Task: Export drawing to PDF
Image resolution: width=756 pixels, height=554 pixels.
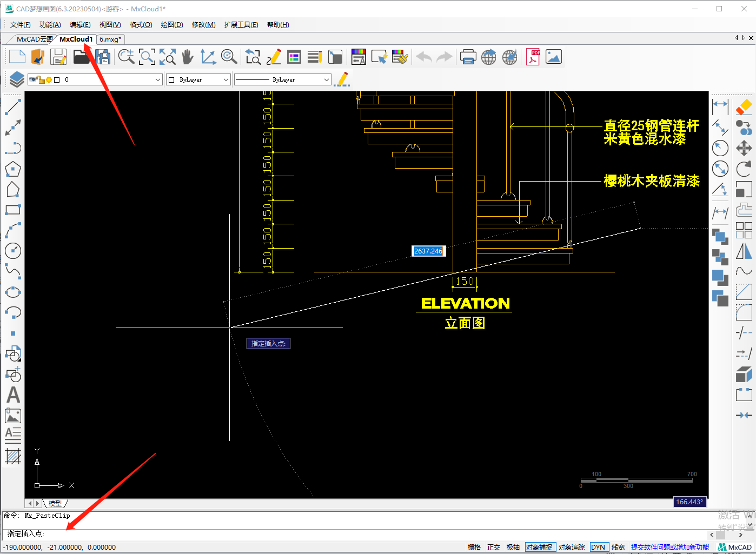Action: point(533,57)
